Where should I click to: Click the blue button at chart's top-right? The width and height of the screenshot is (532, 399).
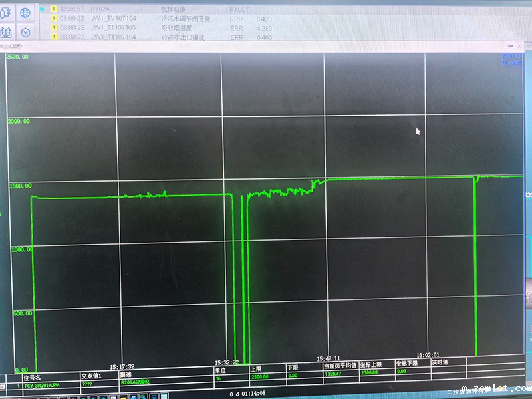pos(512,60)
